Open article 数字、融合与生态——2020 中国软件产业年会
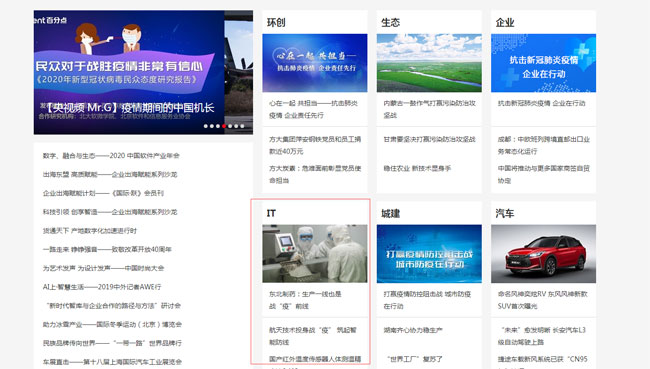Image resolution: width=650 pixels, height=369 pixels. click(x=111, y=156)
